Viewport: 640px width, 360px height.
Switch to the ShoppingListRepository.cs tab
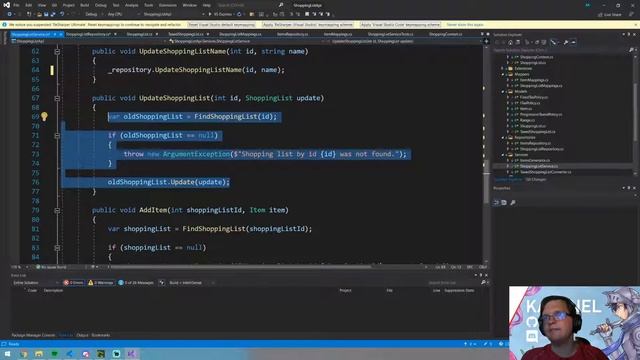(x=89, y=34)
